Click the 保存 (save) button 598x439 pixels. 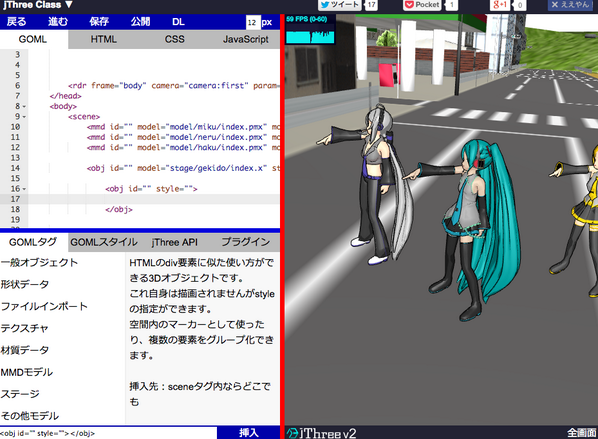(x=99, y=22)
